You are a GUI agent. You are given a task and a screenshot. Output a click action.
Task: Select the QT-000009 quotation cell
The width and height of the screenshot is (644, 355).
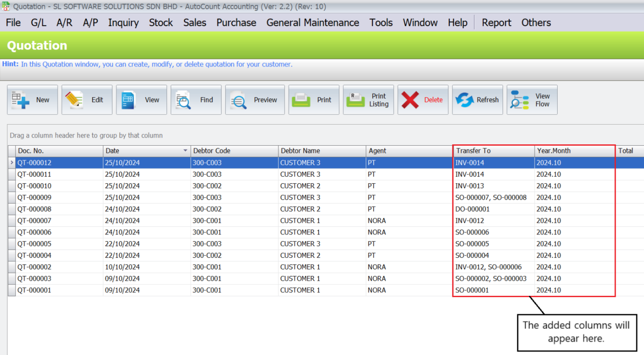pos(59,197)
